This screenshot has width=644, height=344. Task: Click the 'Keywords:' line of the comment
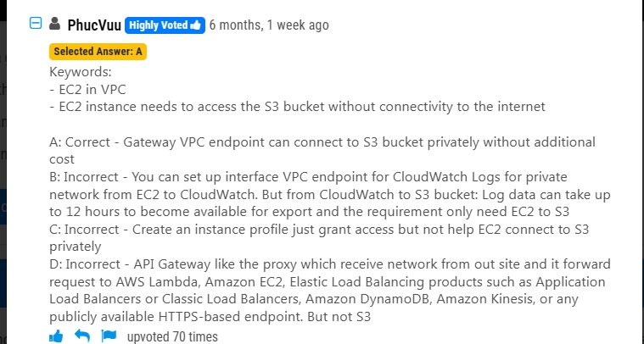[x=81, y=72]
